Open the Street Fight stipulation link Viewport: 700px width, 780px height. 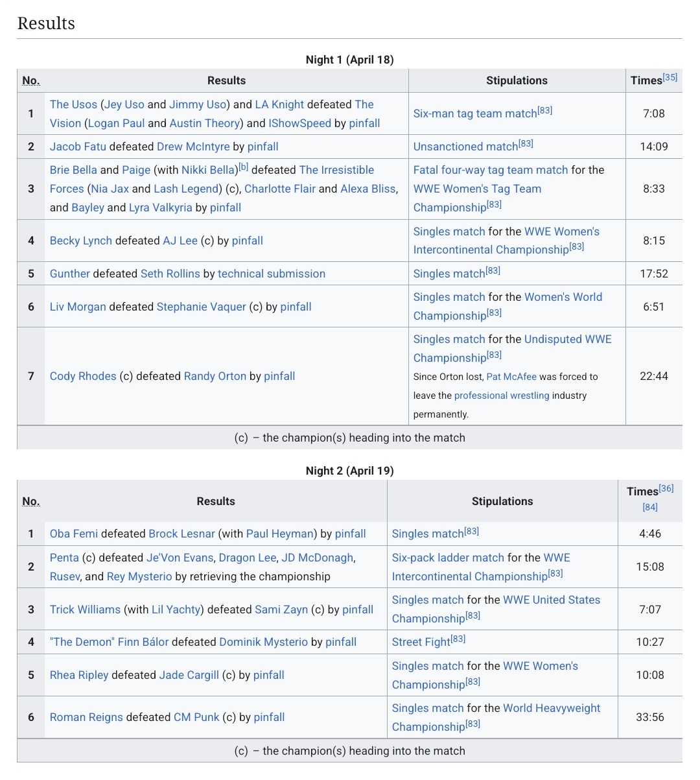[421, 642]
